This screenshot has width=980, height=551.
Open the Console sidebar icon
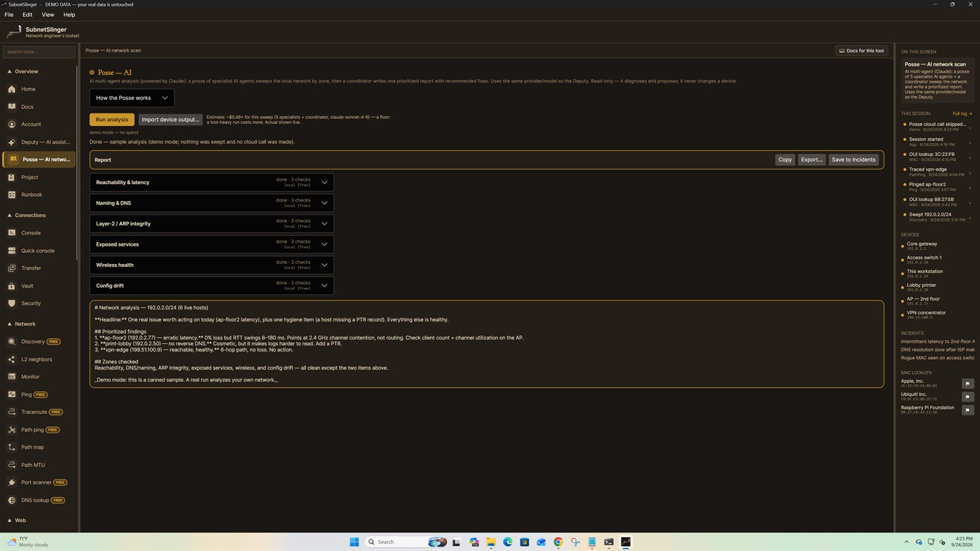[12, 232]
